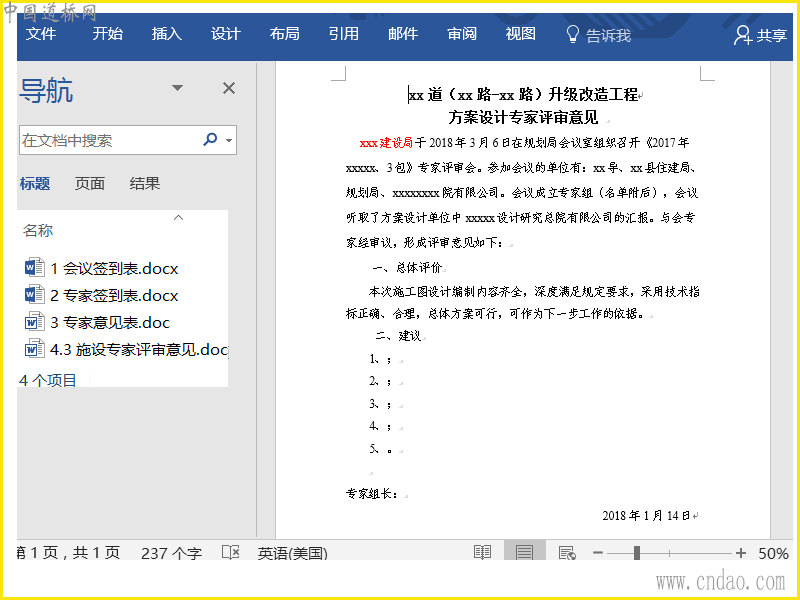Switch to the 开始 ribbon tab
800x600 pixels.
click(x=108, y=34)
